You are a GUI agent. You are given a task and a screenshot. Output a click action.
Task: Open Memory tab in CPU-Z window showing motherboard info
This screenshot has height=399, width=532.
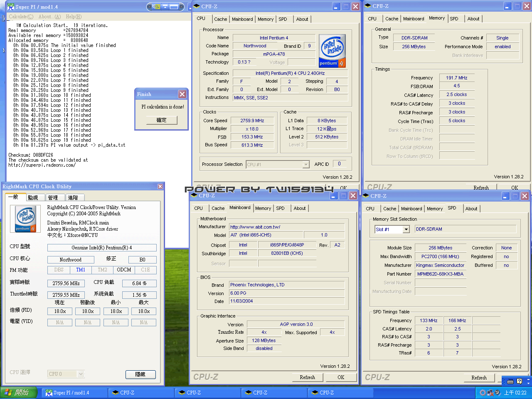click(x=263, y=208)
